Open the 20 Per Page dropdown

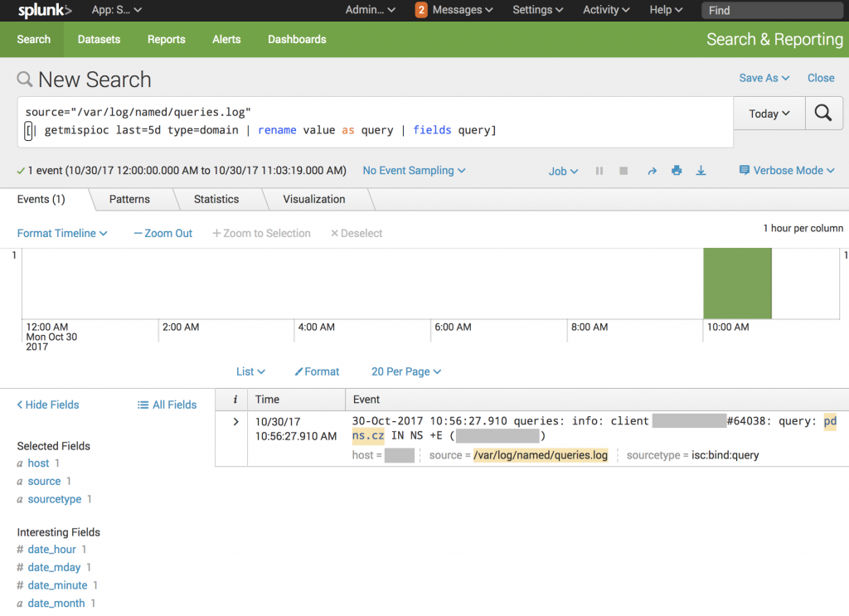click(x=405, y=372)
